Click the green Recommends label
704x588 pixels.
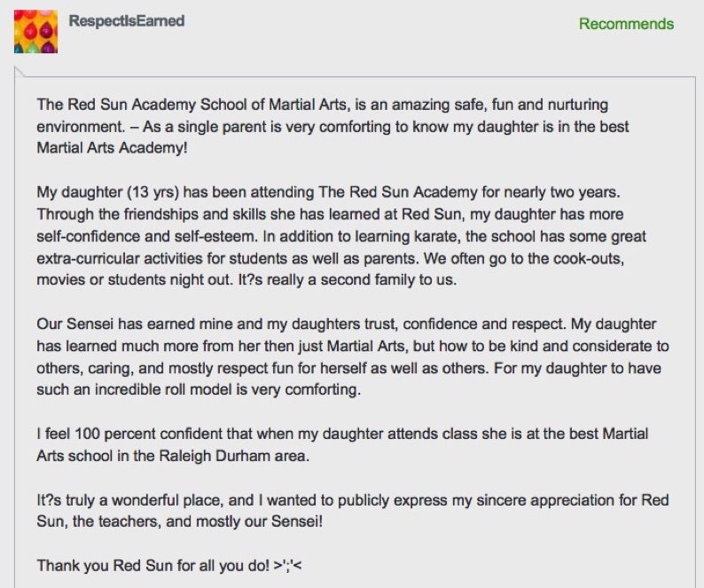(x=626, y=24)
